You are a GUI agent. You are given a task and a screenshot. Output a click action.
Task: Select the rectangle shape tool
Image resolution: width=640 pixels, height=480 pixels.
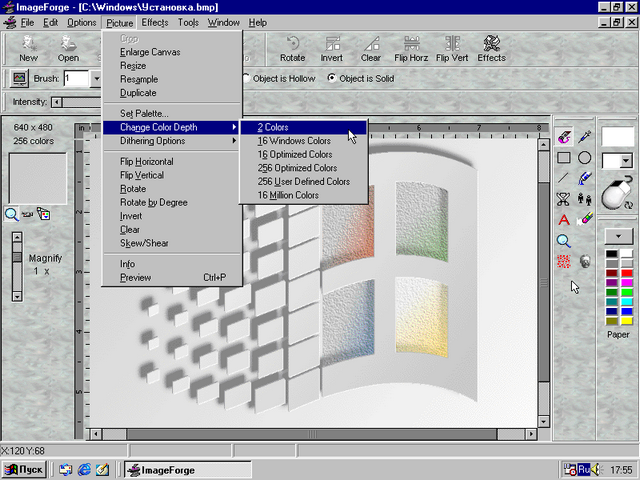[x=564, y=158]
